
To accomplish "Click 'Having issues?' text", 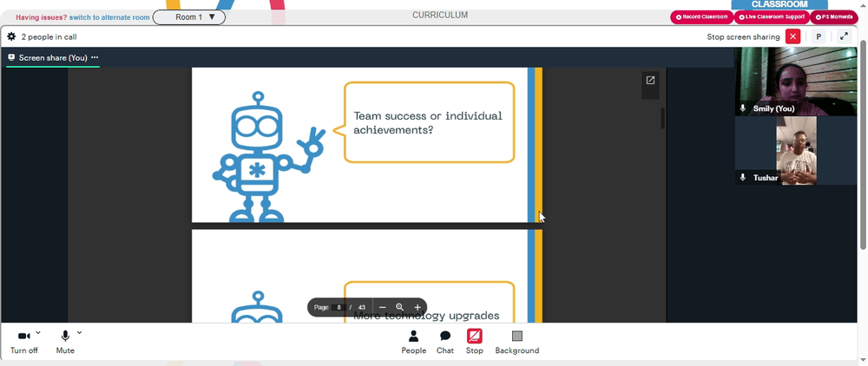I will coord(42,17).
